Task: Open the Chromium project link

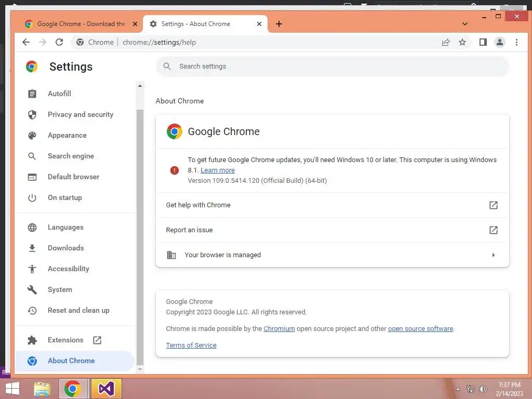Action: (x=279, y=329)
